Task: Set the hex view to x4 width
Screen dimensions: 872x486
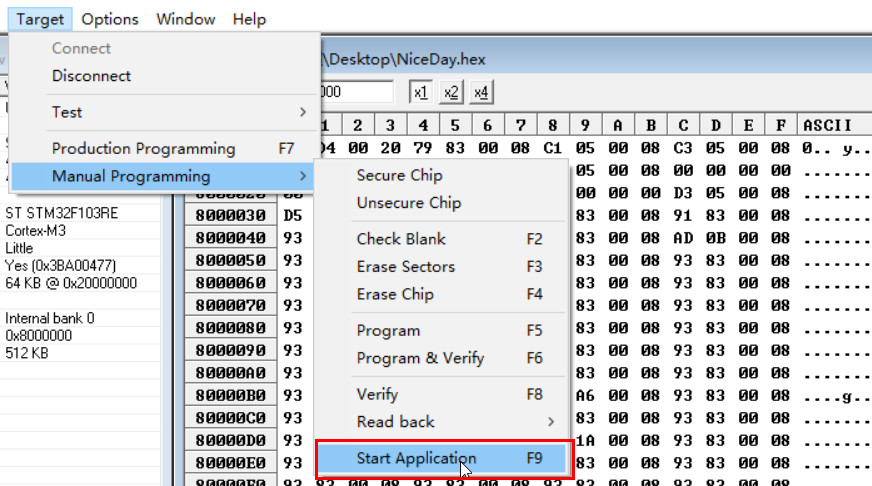Action: click(481, 92)
